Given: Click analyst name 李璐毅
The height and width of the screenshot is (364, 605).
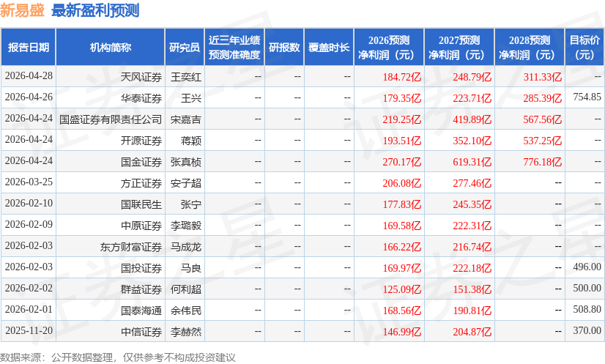Looking at the screenshot, I should [186, 226].
